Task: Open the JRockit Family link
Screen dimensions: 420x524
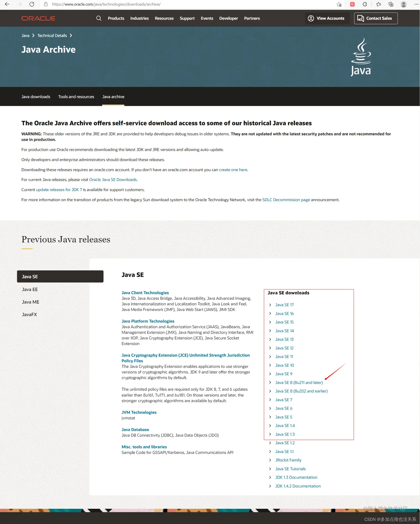Action: (288, 460)
